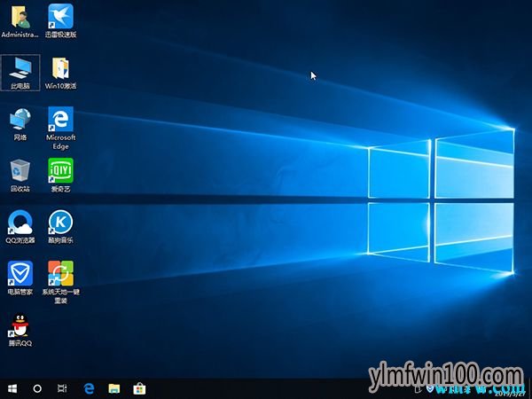Open Microsoft Store from the taskbar
532x399 pixels.
pyautogui.click(x=139, y=388)
